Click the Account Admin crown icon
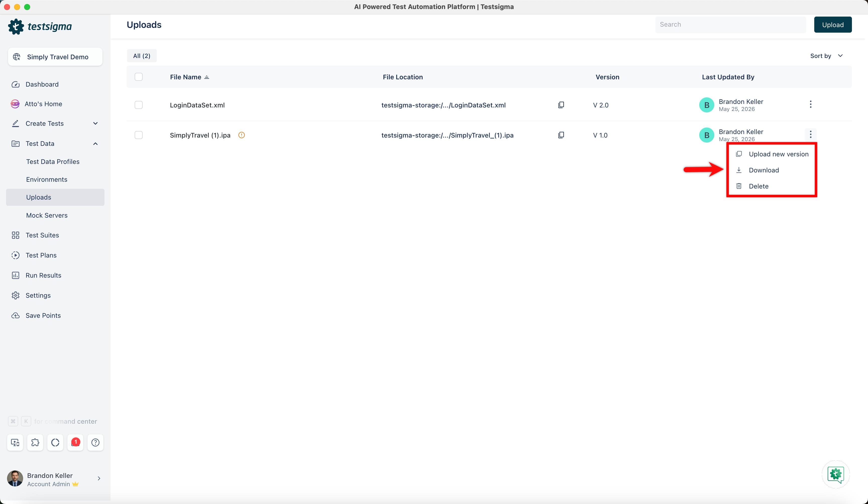Screen dimensions: 868x504 point(75,484)
